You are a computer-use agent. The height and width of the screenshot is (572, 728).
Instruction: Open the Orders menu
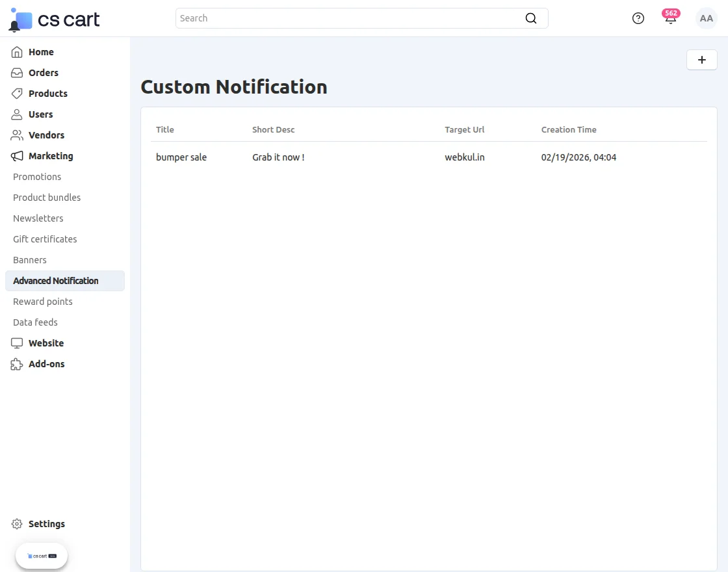pyautogui.click(x=44, y=73)
